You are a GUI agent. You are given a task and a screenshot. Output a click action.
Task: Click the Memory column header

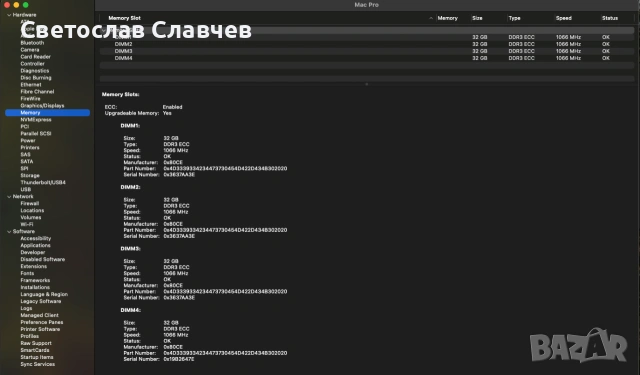point(447,18)
